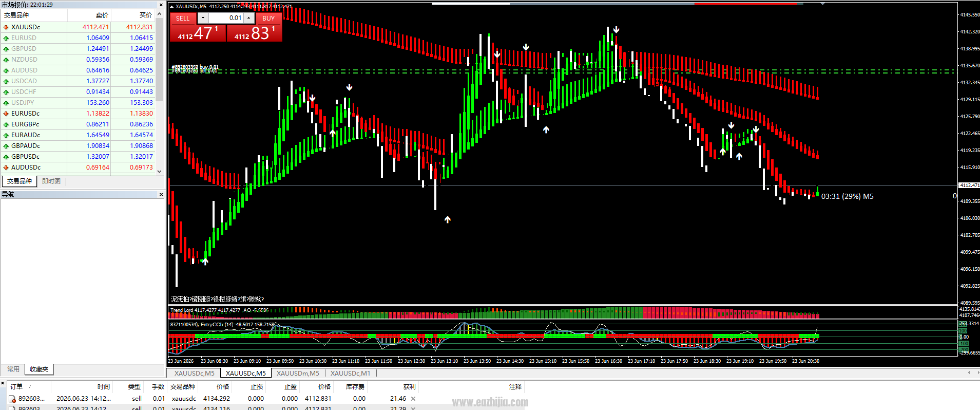Select XAUUSDc ask price 4112.831 in Market Watch
The height and width of the screenshot is (410, 980).
click(x=140, y=27)
